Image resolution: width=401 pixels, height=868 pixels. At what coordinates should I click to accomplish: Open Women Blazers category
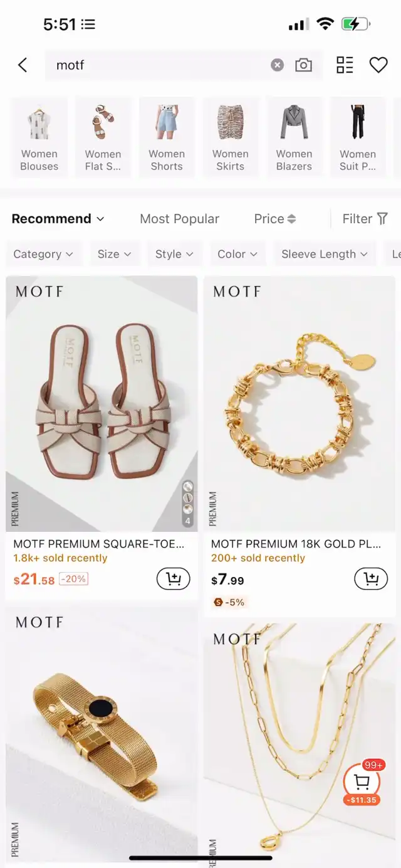[294, 137]
